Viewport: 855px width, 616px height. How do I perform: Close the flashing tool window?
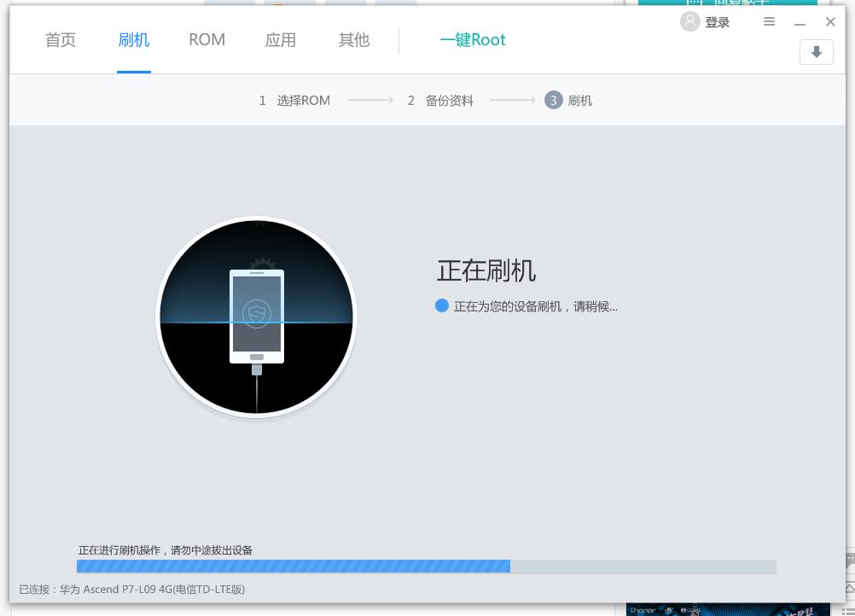point(830,22)
